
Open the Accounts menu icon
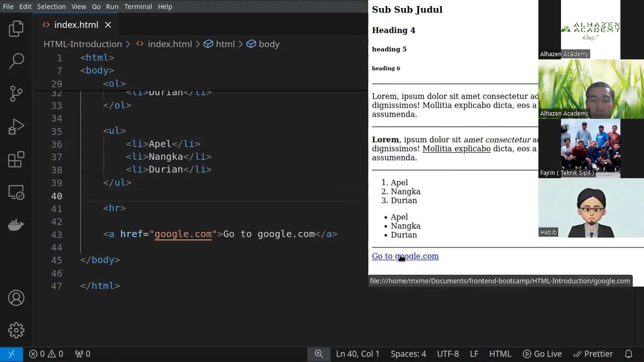point(16,298)
